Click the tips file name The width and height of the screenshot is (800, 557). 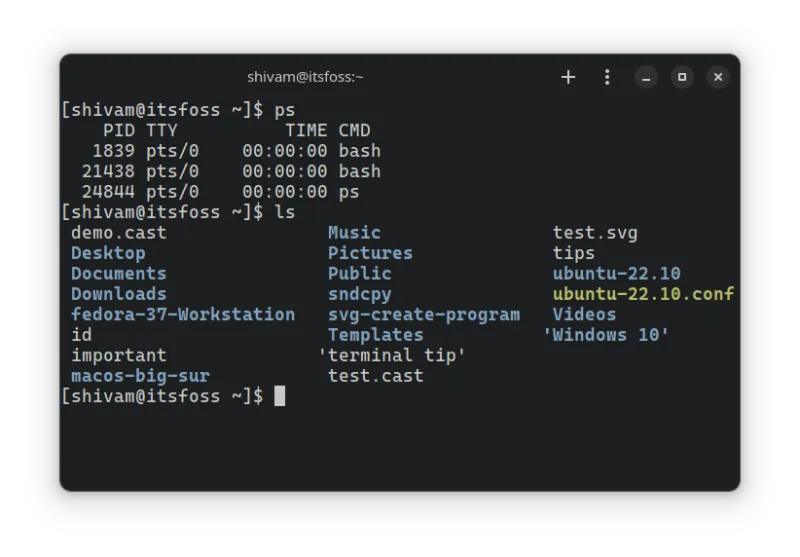pos(574,254)
